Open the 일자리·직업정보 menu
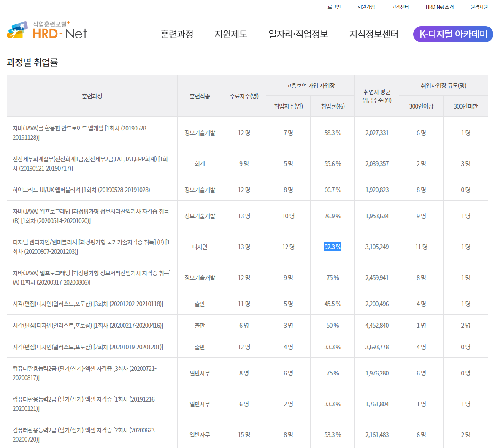 point(298,34)
